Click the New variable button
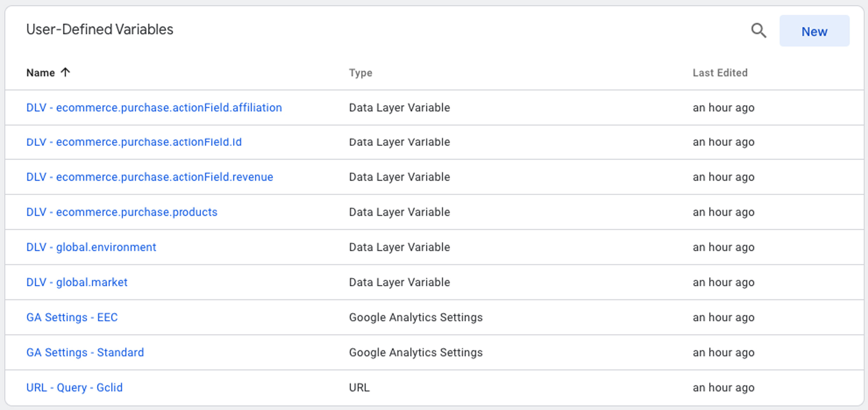Viewport: 868px width, 410px height. [814, 31]
